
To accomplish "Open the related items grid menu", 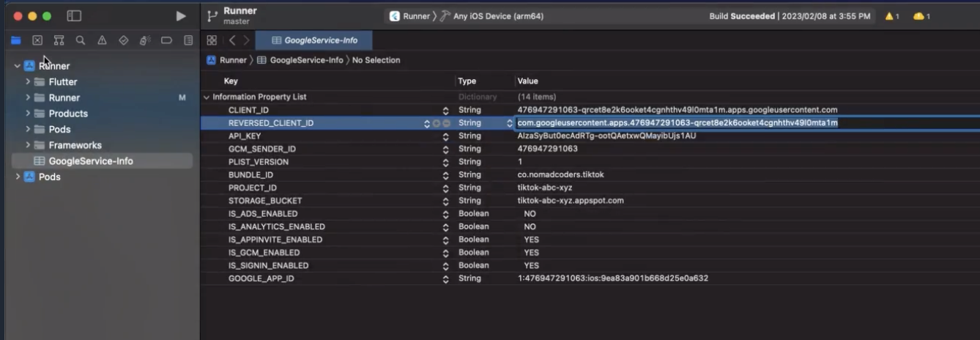I will 212,40.
